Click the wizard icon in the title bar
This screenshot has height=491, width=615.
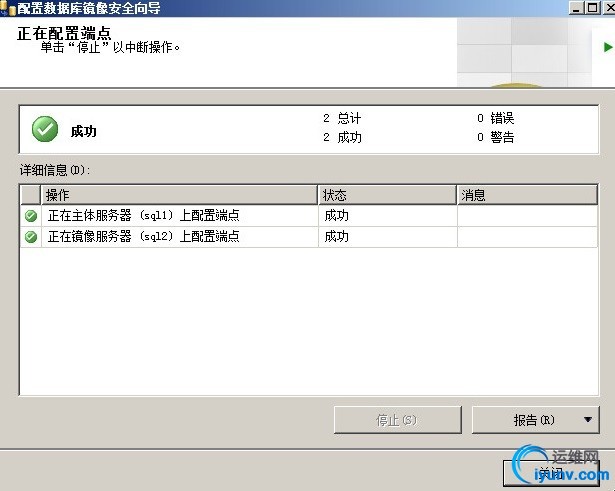[x=8, y=8]
